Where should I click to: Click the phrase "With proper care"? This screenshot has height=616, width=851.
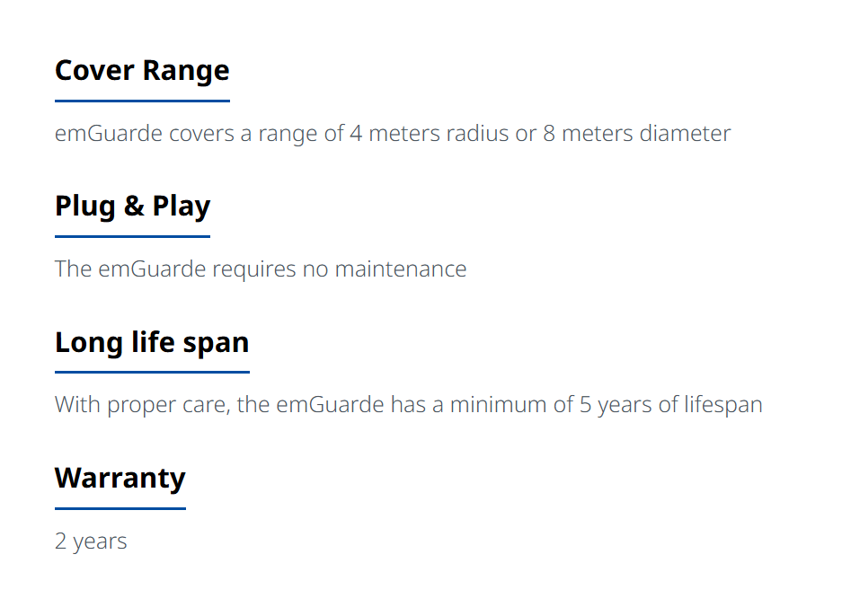point(143,406)
